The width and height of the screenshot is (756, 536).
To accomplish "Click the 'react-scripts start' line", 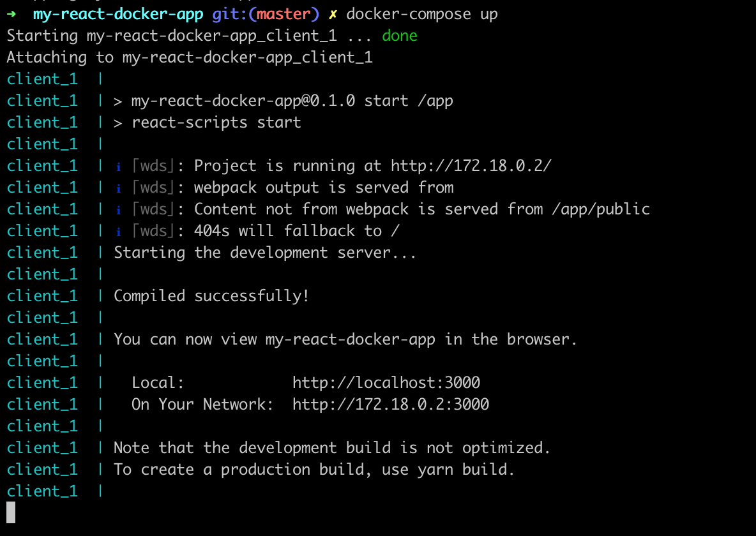I will (x=216, y=123).
